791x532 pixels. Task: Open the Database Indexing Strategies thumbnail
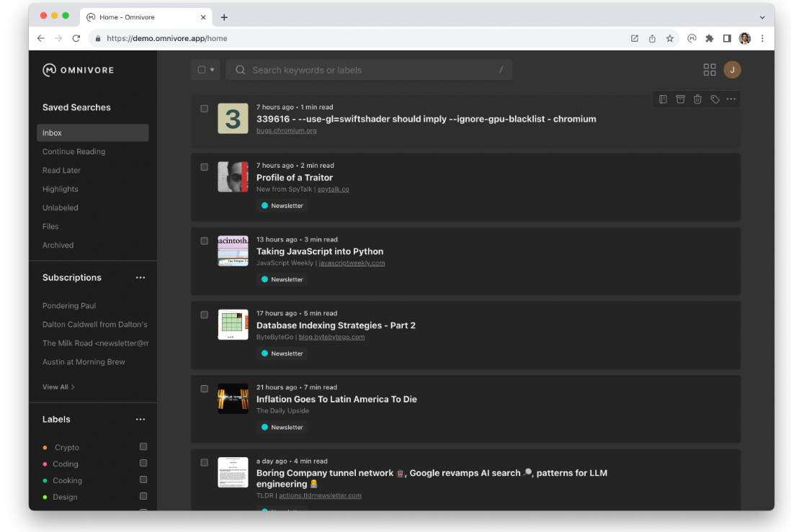[x=233, y=325]
